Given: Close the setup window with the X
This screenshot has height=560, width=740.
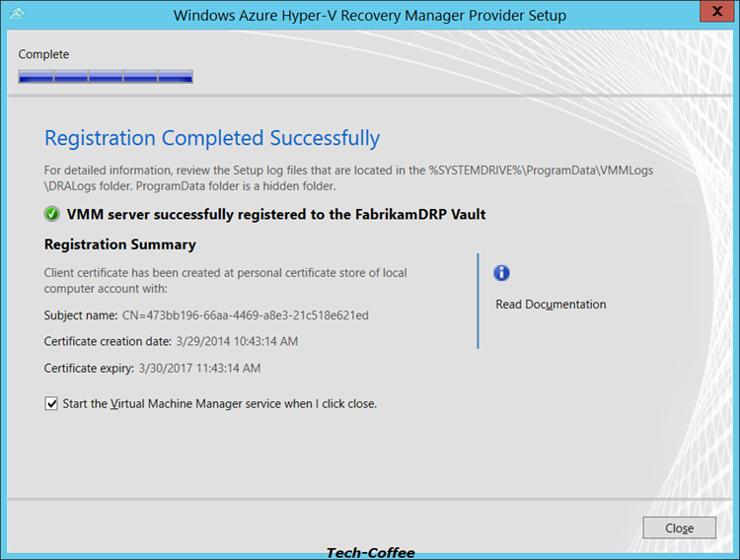Looking at the screenshot, I should pyautogui.click(x=717, y=11).
